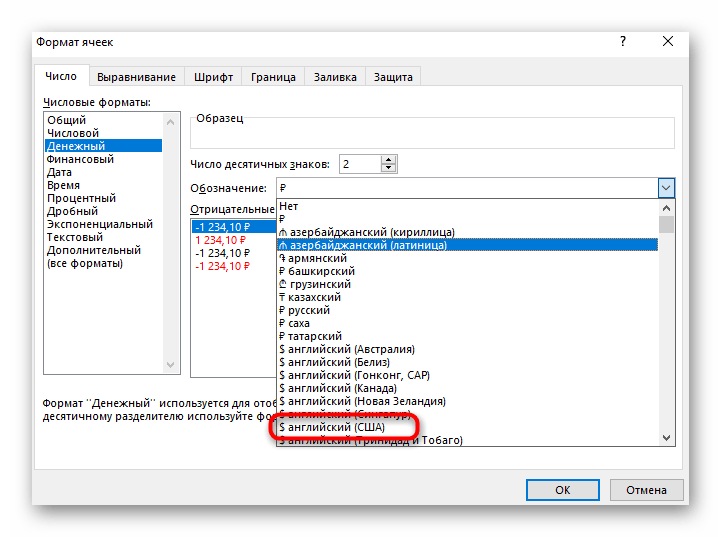This screenshot has width=721, height=537.
Task: Choose Нет in symbol list
Action: point(467,206)
